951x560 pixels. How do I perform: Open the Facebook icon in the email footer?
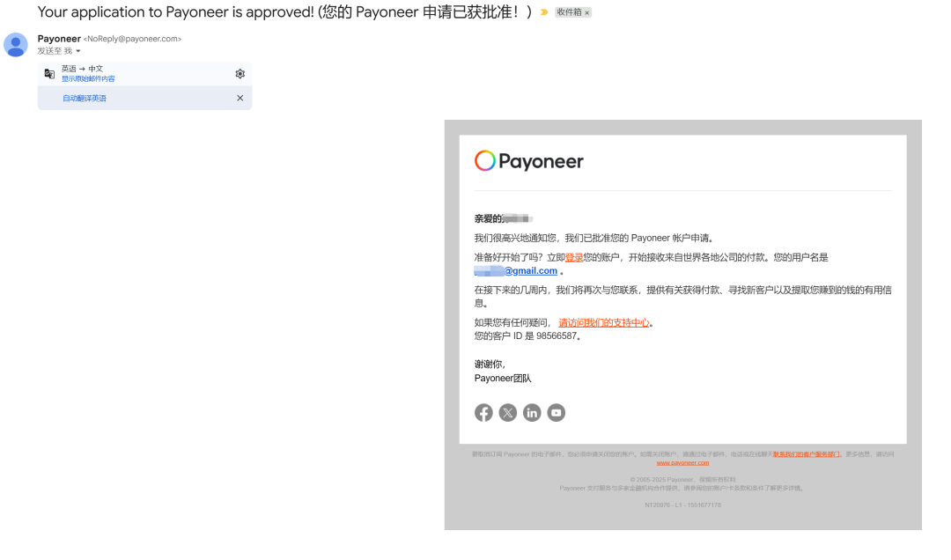[483, 412]
